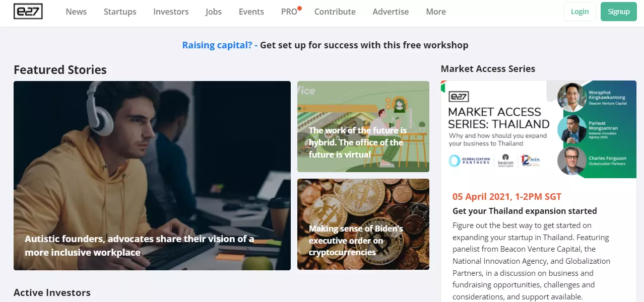Screen dimensions: 644x302
Task: Open the News menu
Action: 76,12
